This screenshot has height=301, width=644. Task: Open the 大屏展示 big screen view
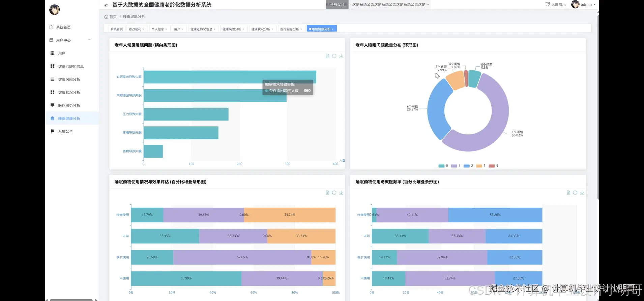tap(555, 4)
